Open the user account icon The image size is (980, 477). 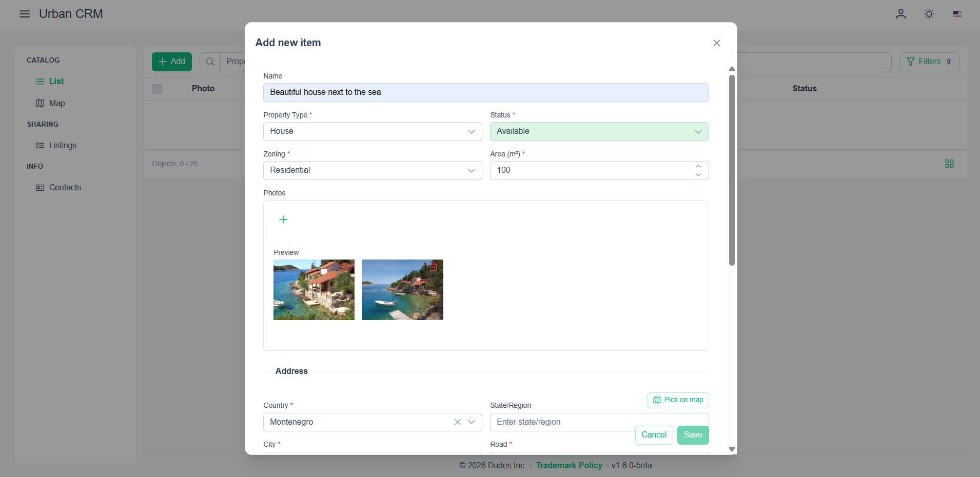901,14
